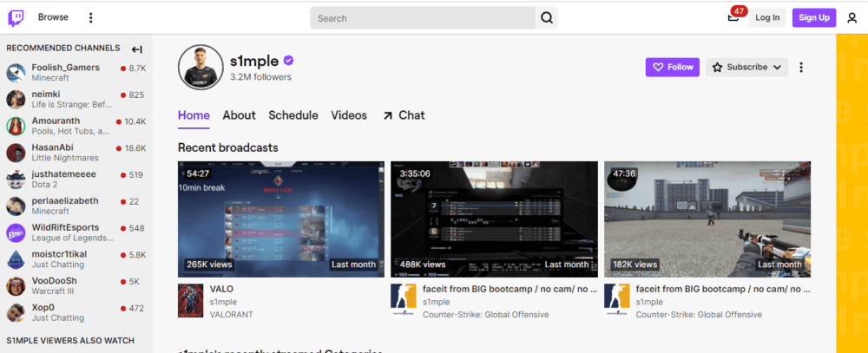Open channel options three-dot menu

click(801, 68)
